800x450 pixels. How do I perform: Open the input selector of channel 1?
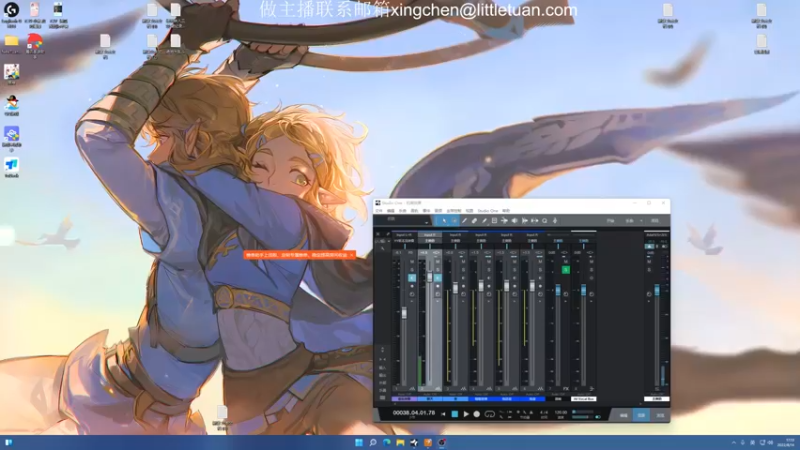pos(406,235)
